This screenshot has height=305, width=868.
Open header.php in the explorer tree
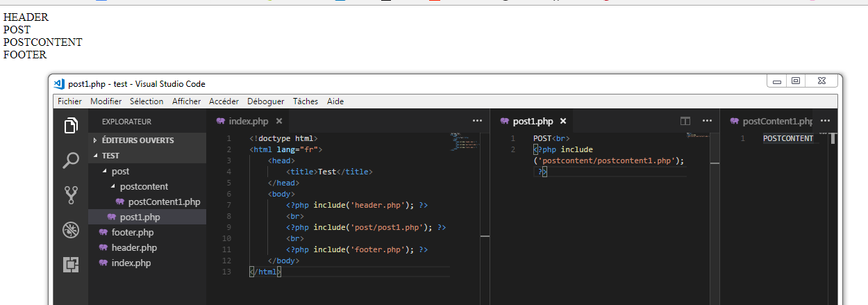tap(147, 247)
